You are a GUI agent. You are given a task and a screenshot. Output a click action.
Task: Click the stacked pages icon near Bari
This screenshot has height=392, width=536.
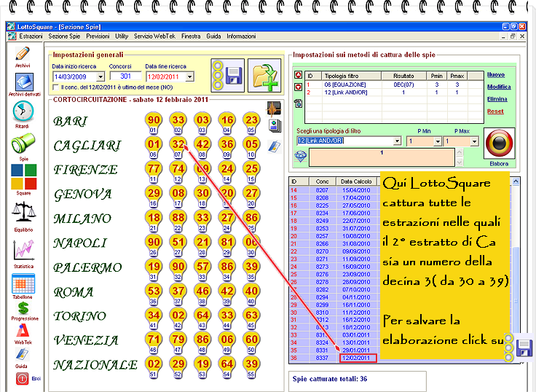point(275,125)
